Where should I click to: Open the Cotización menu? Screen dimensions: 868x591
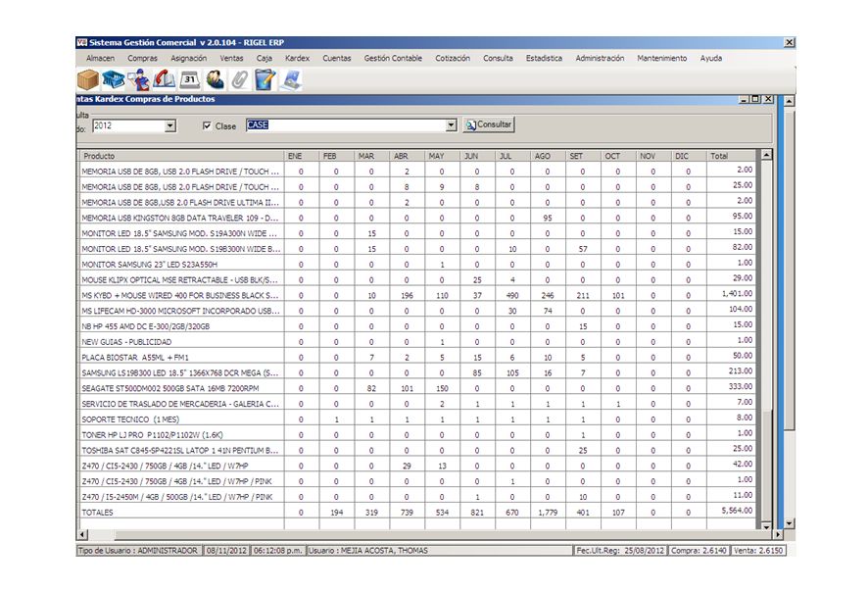453,59
